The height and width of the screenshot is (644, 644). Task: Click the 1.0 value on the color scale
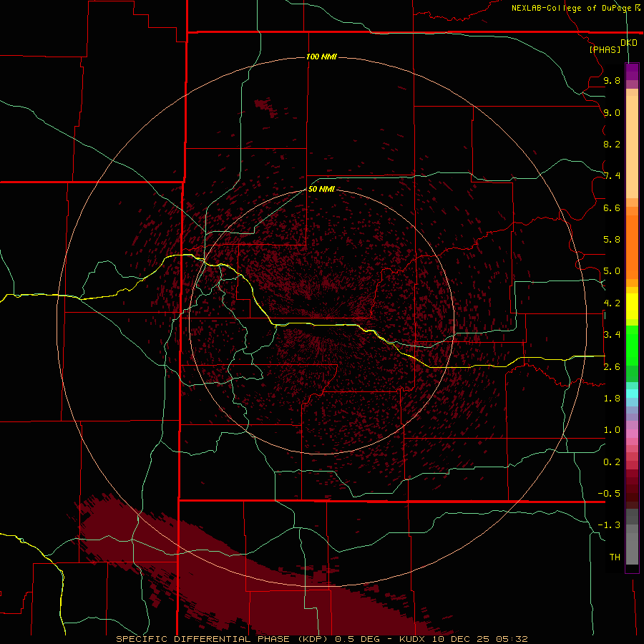point(612,430)
